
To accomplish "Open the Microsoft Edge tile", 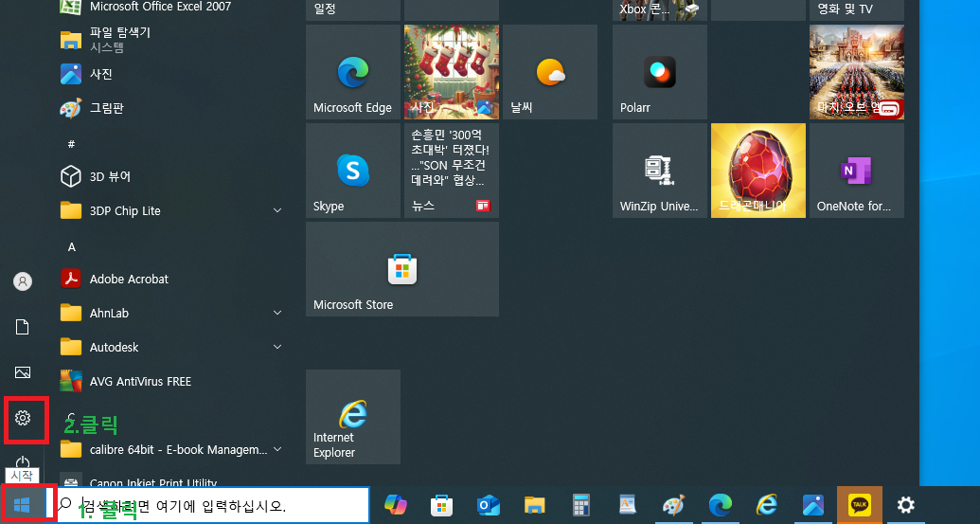I will 352,72.
